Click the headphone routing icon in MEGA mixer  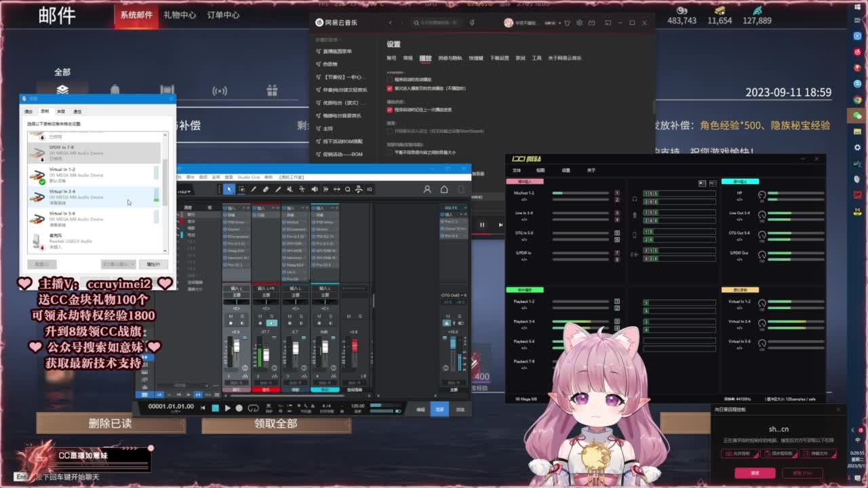(x=634, y=199)
